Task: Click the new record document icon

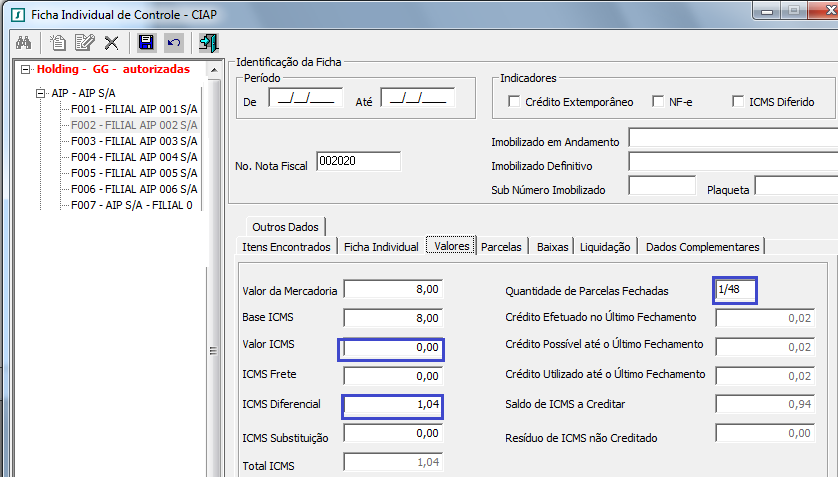Action: (58, 43)
